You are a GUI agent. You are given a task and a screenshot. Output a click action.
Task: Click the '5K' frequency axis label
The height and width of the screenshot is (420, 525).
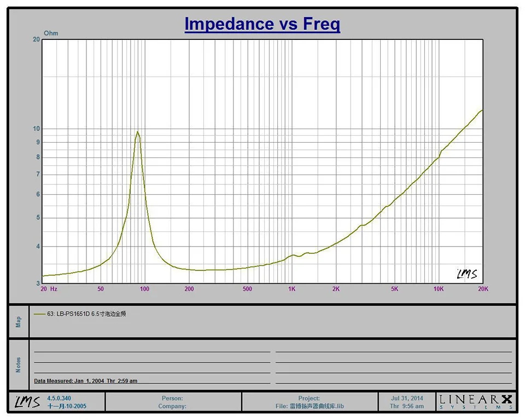point(394,289)
